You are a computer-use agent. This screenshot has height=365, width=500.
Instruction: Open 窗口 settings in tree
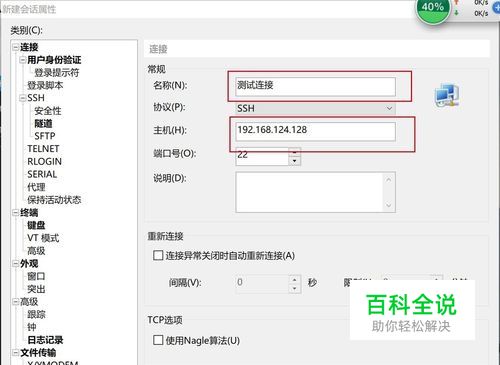pyautogui.click(x=36, y=276)
